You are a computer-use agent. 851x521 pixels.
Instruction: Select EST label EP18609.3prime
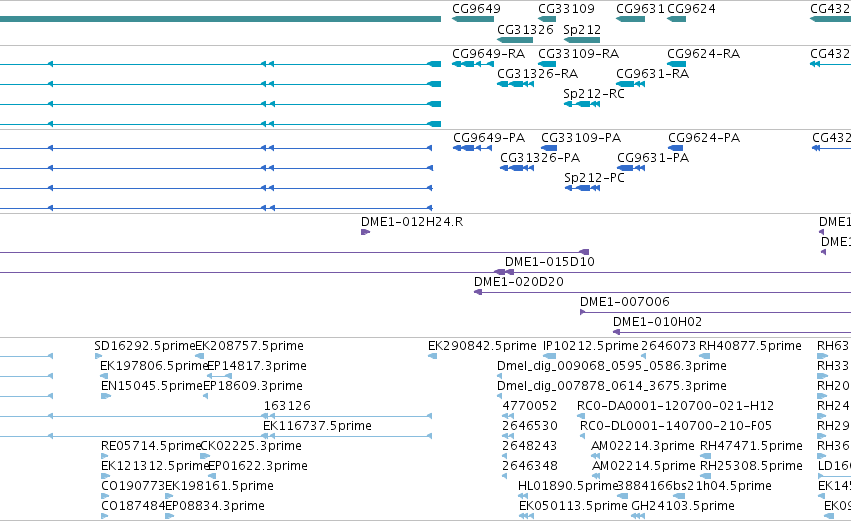tap(253, 386)
